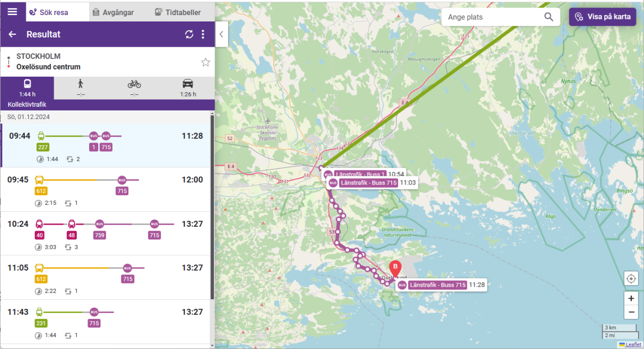The height and width of the screenshot is (349, 644).
Task: Open the three-dot more options menu
Action: [203, 34]
